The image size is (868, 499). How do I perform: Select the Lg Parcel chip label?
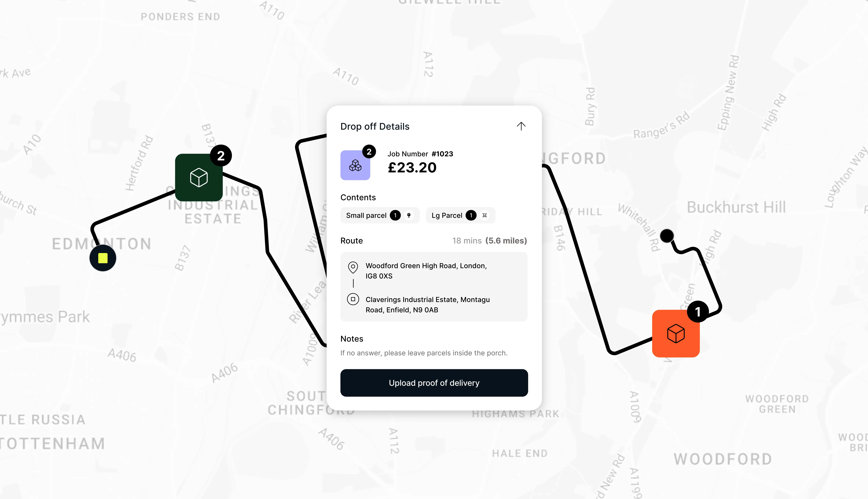(x=447, y=215)
